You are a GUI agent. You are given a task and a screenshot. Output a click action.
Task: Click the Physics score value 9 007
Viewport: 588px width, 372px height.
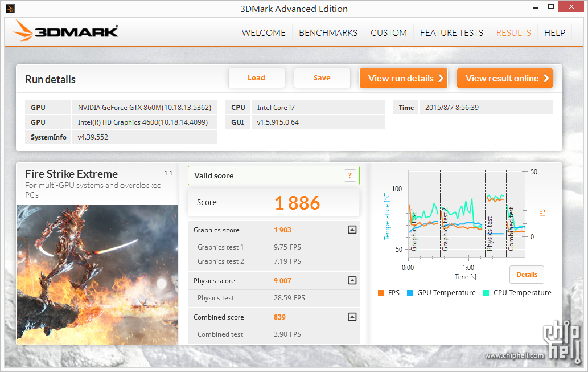(x=282, y=281)
